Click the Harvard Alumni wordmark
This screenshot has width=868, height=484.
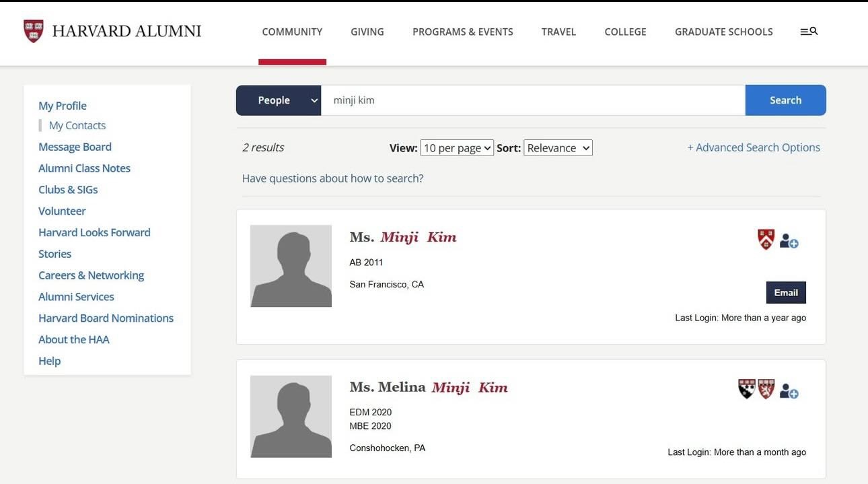[126, 31]
